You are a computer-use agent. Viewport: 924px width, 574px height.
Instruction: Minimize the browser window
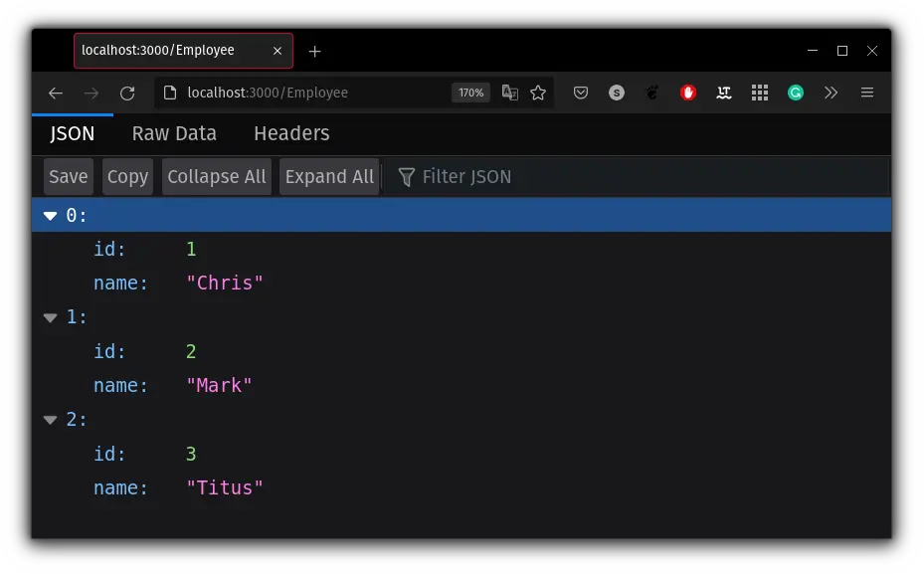point(813,51)
